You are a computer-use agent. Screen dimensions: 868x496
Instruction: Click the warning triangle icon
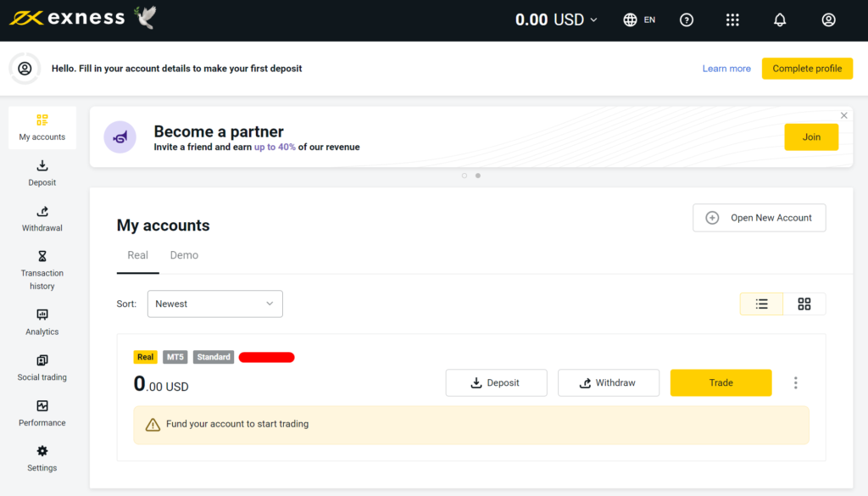(x=153, y=425)
